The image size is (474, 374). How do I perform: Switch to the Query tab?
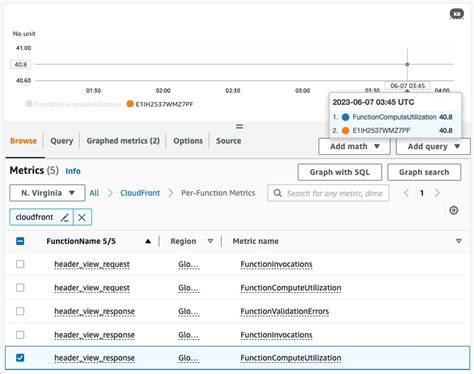pos(62,141)
